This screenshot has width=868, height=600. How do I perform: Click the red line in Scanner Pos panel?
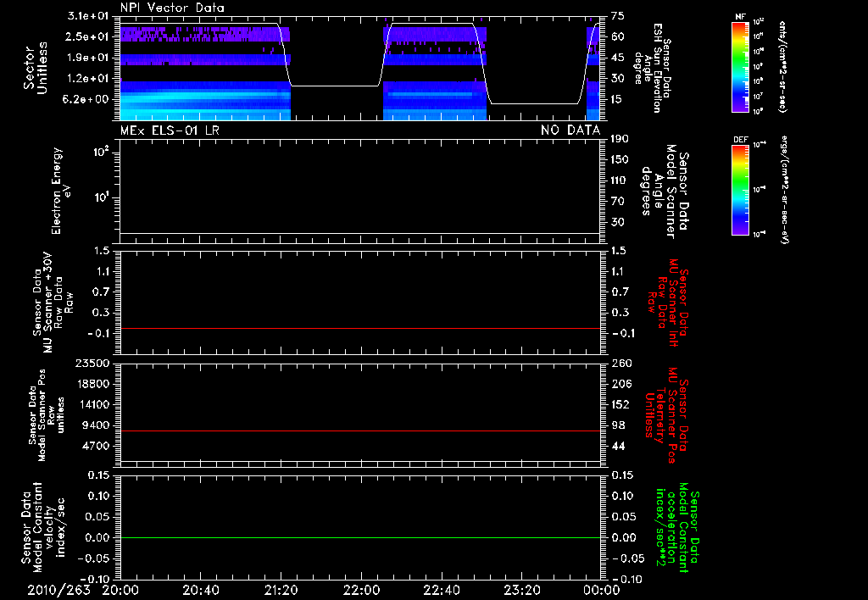tap(359, 431)
